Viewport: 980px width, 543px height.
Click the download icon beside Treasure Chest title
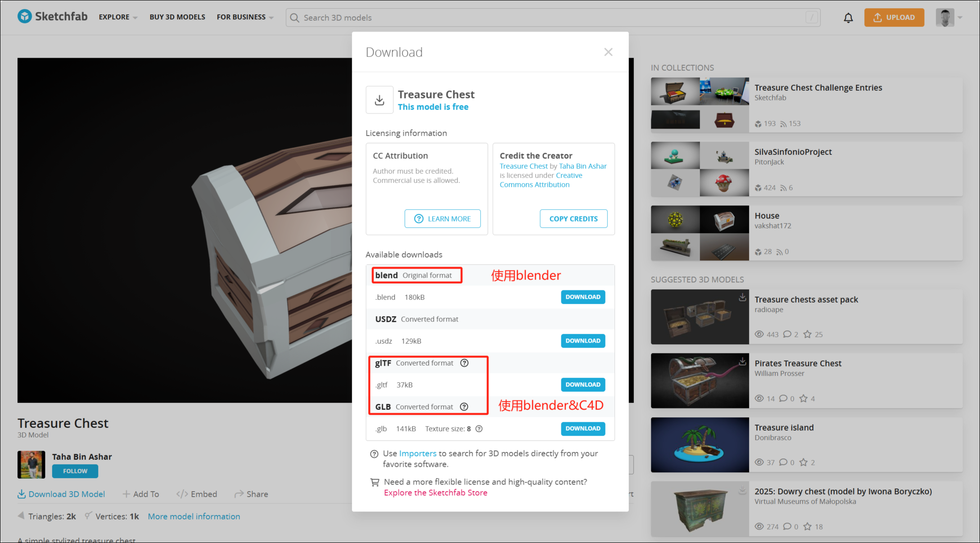tap(379, 100)
